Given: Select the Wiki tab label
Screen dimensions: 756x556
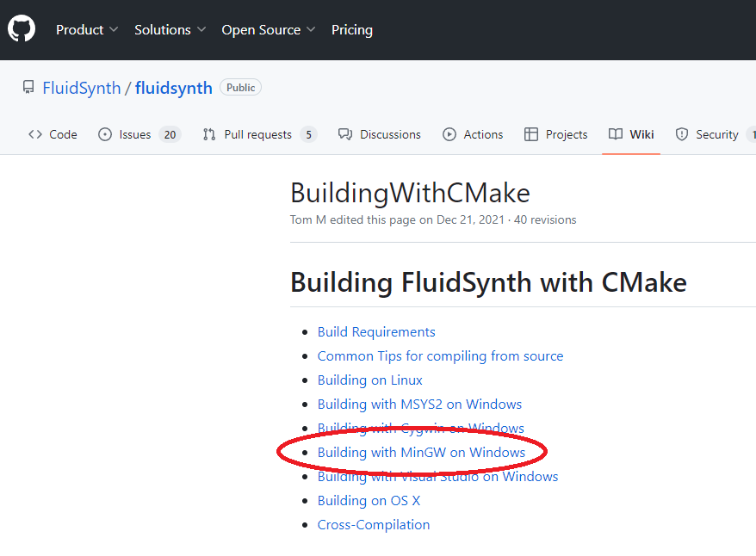Looking at the screenshot, I should (x=641, y=134).
